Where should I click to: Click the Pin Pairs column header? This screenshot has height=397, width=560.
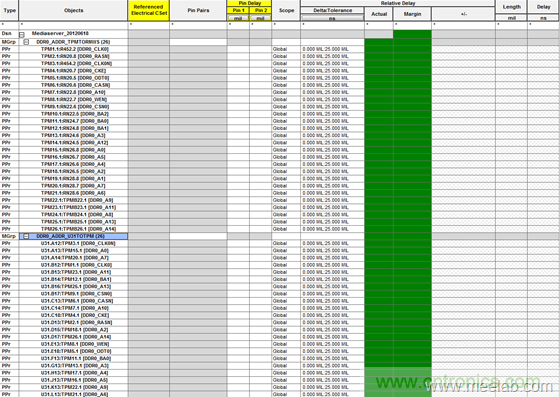click(198, 10)
